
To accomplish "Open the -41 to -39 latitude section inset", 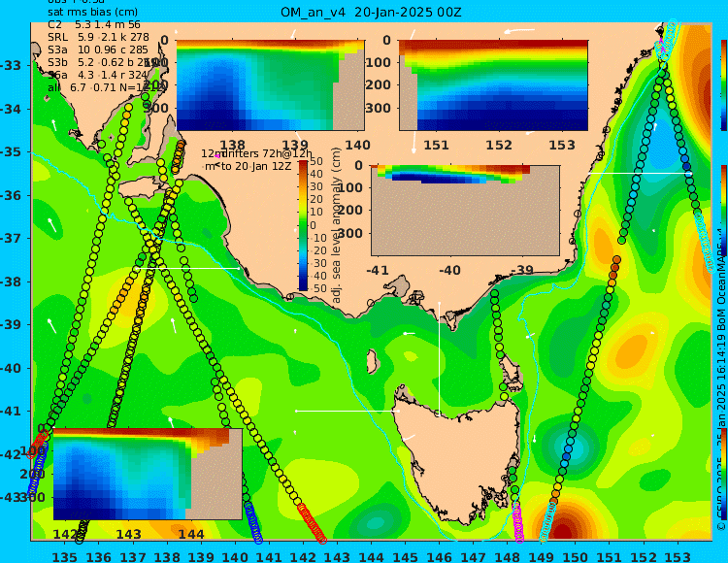I will (465, 211).
